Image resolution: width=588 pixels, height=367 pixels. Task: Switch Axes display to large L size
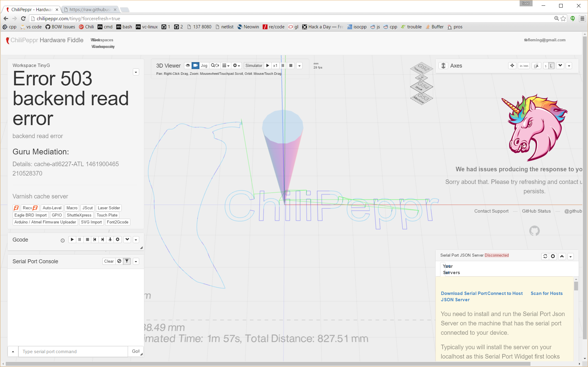pyautogui.click(x=551, y=66)
